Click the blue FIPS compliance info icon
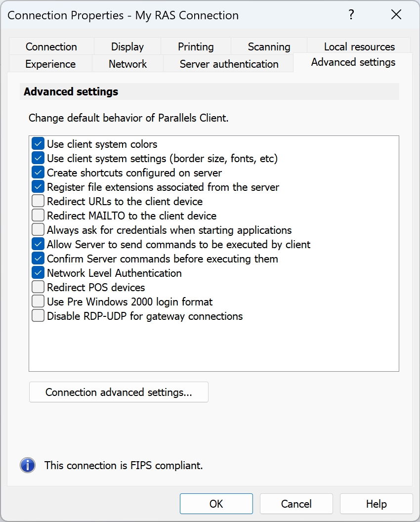420x522 pixels. click(x=28, y=465)
